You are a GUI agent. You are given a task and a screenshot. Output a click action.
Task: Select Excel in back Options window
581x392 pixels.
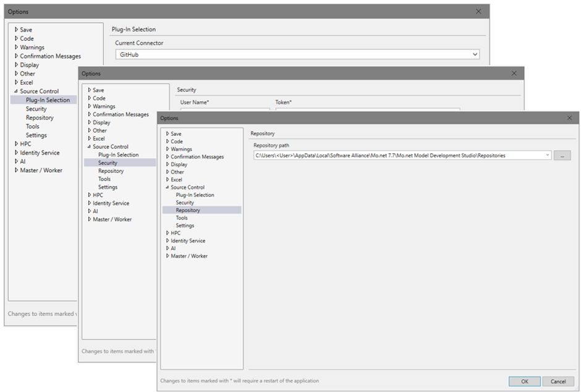coord(27,82)
